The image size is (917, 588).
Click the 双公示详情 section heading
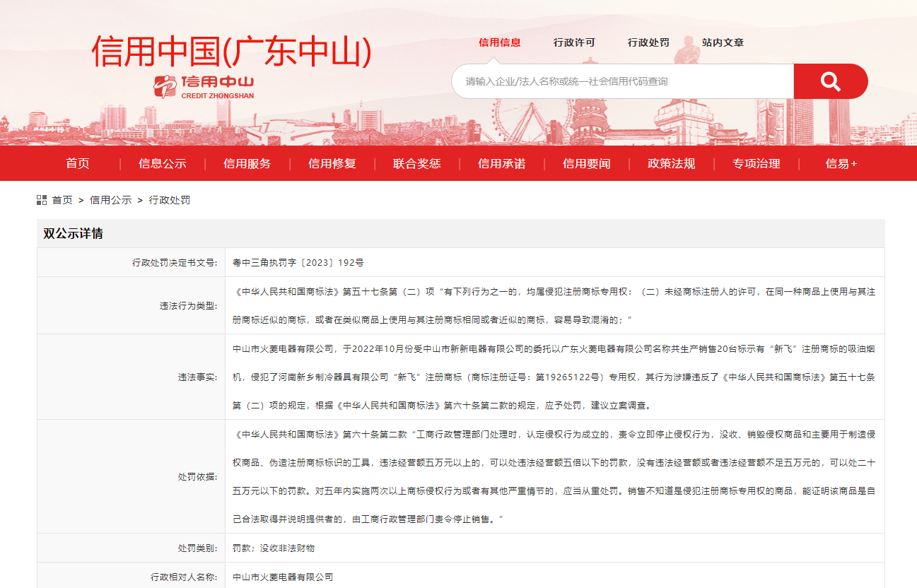click(73, 233)
